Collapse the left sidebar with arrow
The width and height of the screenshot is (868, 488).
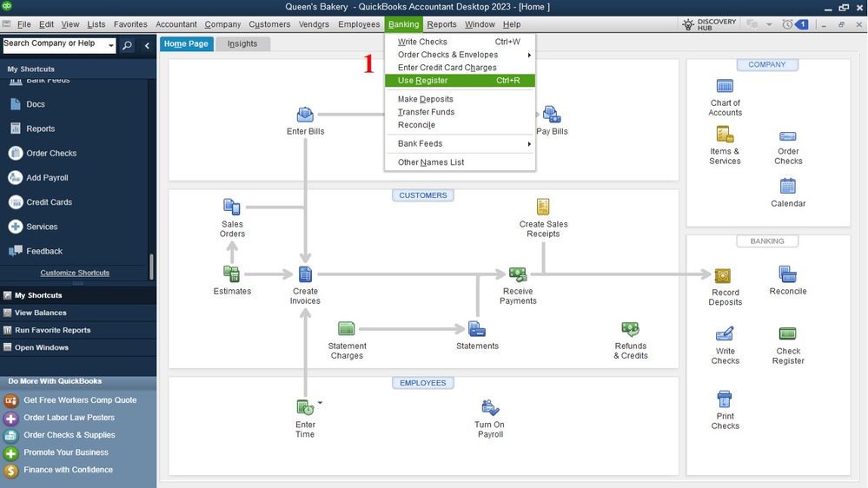pyautogui.click(x=147, y=45)
